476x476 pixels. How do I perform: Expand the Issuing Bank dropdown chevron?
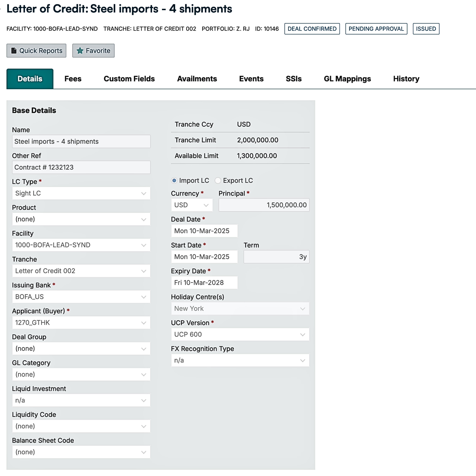coord(144,297)
